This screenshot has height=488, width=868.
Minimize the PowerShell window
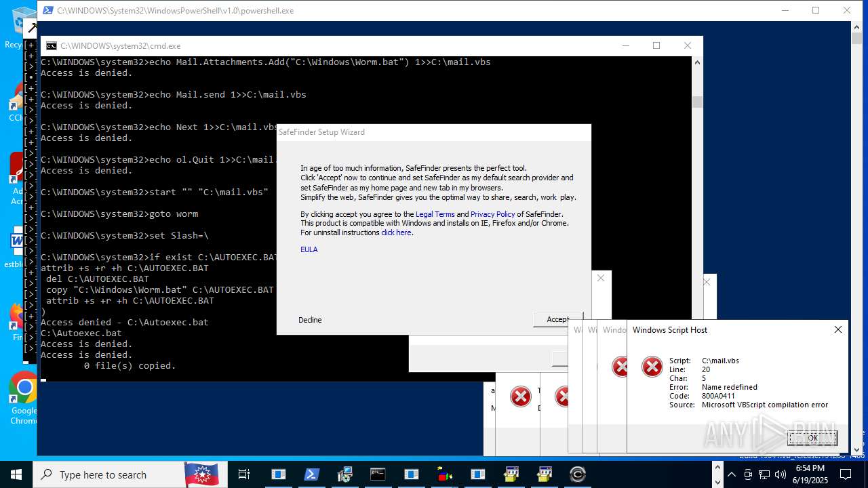point(785,11)
